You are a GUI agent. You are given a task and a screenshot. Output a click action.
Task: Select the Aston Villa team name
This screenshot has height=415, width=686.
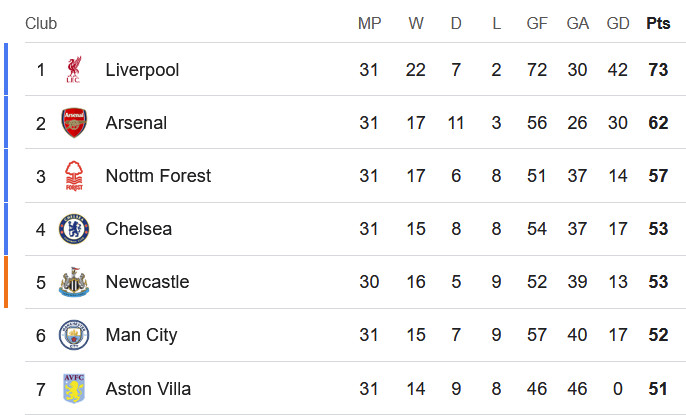(148, 389)
